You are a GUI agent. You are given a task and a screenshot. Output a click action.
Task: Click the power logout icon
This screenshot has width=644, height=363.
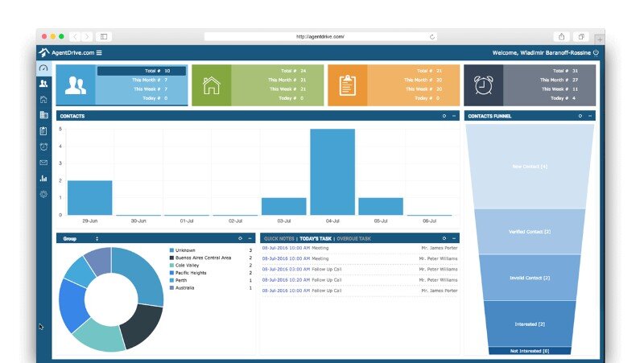(596, 52)
